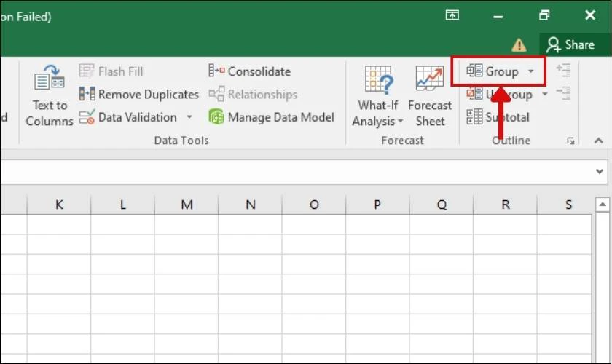The height and width of the screenshot is (364, 612).
Task: Open the Group dropdown arrow
Action: tap(531, 71)
